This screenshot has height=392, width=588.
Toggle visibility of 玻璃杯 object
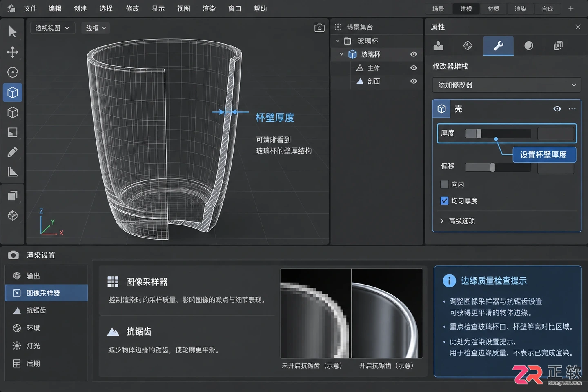point(414,54)
